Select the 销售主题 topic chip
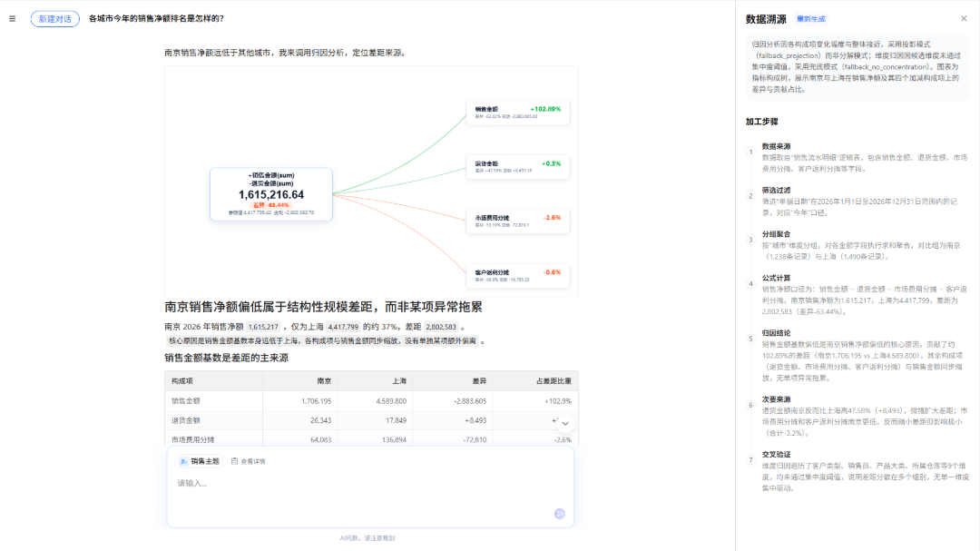 pyautogui.click(x=200, y=461)
